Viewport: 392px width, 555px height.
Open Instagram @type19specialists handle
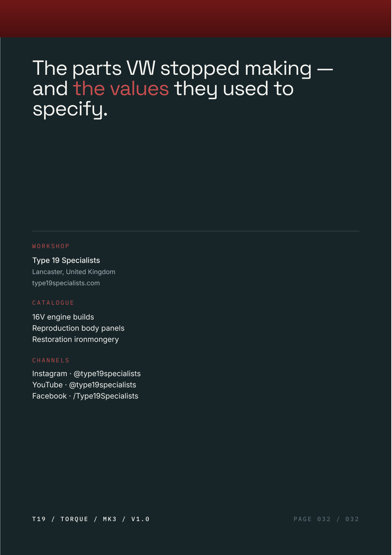pyautogui.click(x=86, y=374)
